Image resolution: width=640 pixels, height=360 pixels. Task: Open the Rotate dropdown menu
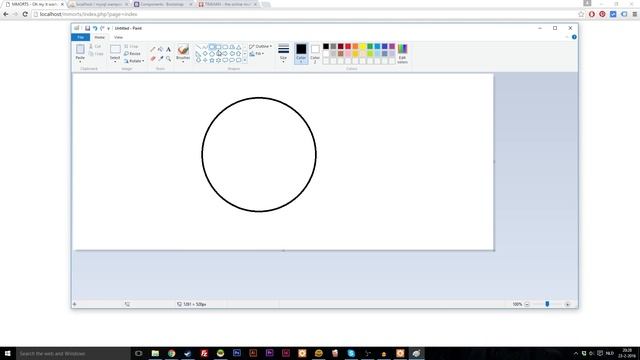point(134,61)
